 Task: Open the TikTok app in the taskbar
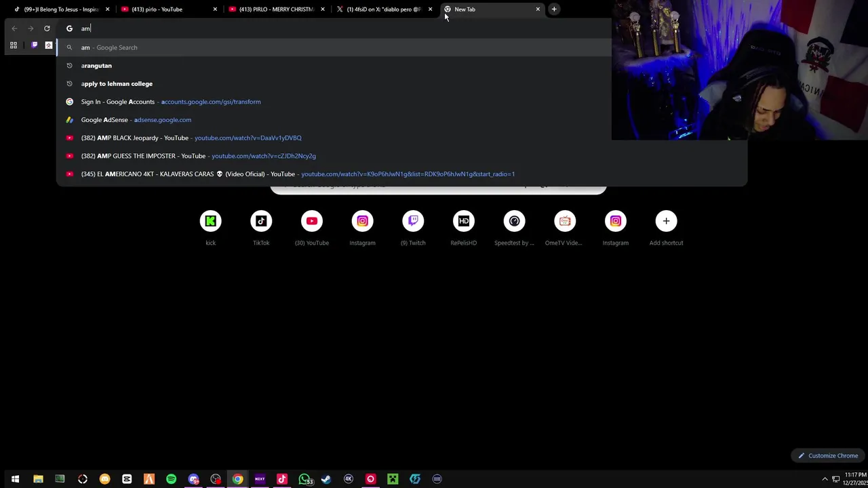click(x=282, y=479)
